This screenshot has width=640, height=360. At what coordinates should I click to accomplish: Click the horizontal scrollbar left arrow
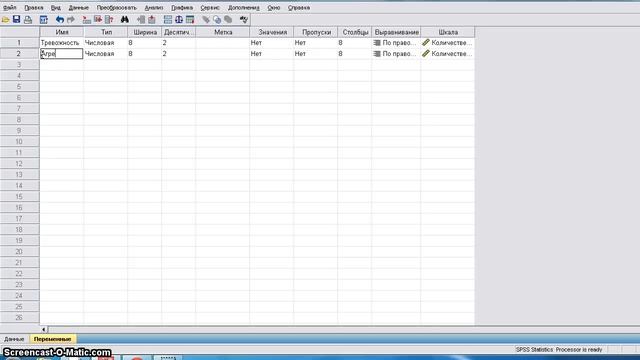pyautogui.click(x=44, y=329)
